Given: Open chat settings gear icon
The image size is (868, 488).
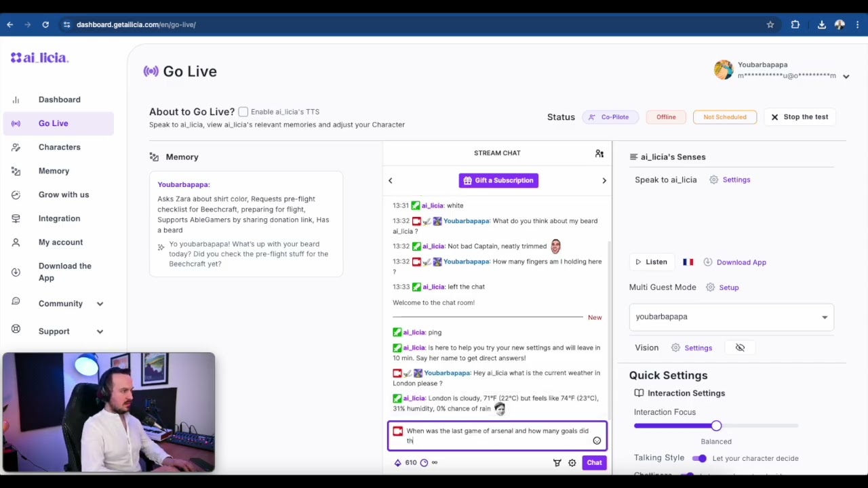Looking at the screenshot, I should coord(572,463).
